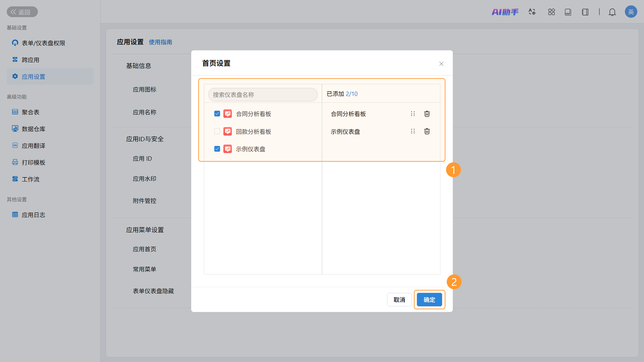The height and width of the screenshot is (362, 644).
Task: Delete 合同分析看板 from added list
Action: tap(427, 114)
